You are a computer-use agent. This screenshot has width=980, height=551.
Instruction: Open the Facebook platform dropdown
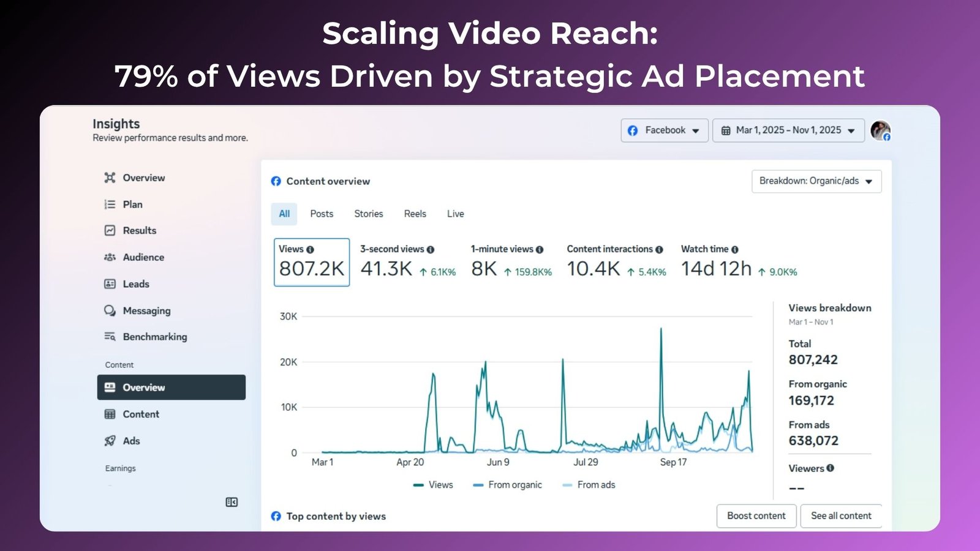tap(665, 130)
